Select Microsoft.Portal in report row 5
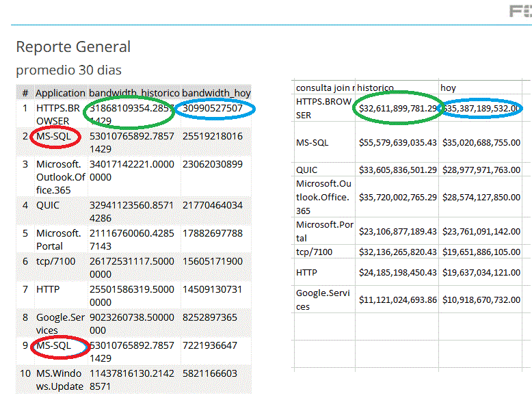Viewport: 532px width, 400px height. coord(58,239)
